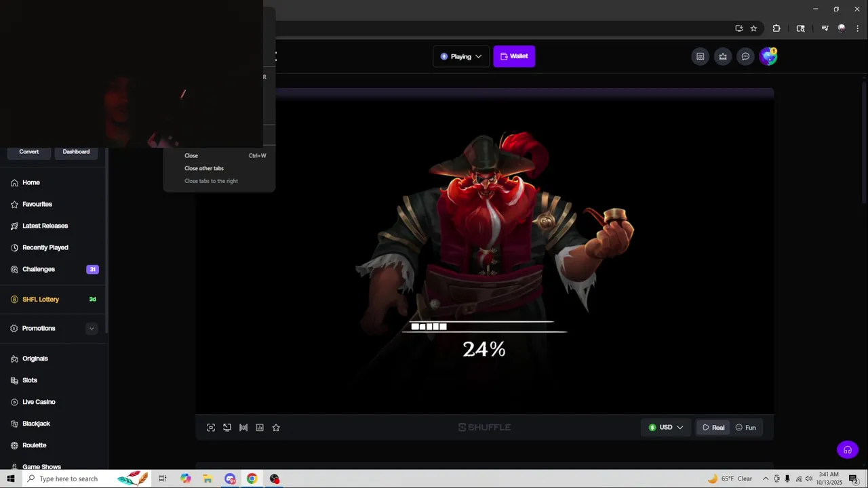Viewport: 868px width, 488px height.
Task: Open Windows Start menu
Action: click(11, 479)
